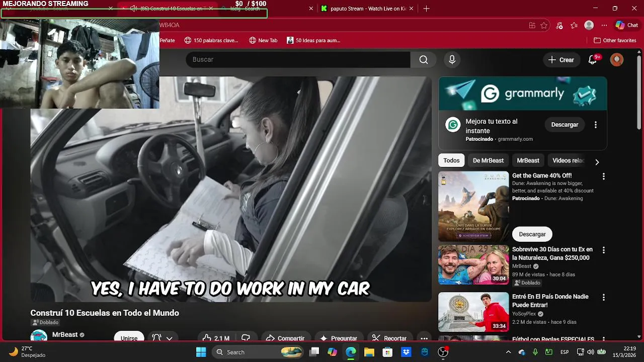Click the Compartir button
Image resolution: width=644 pixels, height=362 pixels.
(x=285, y=338)
